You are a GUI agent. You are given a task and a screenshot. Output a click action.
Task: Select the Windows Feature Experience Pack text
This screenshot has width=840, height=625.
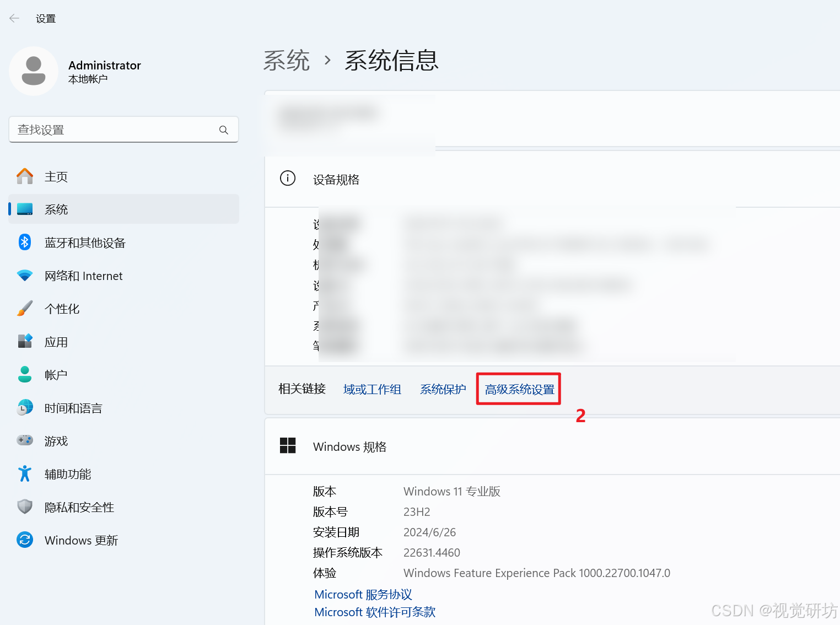[x=537, y=573]
